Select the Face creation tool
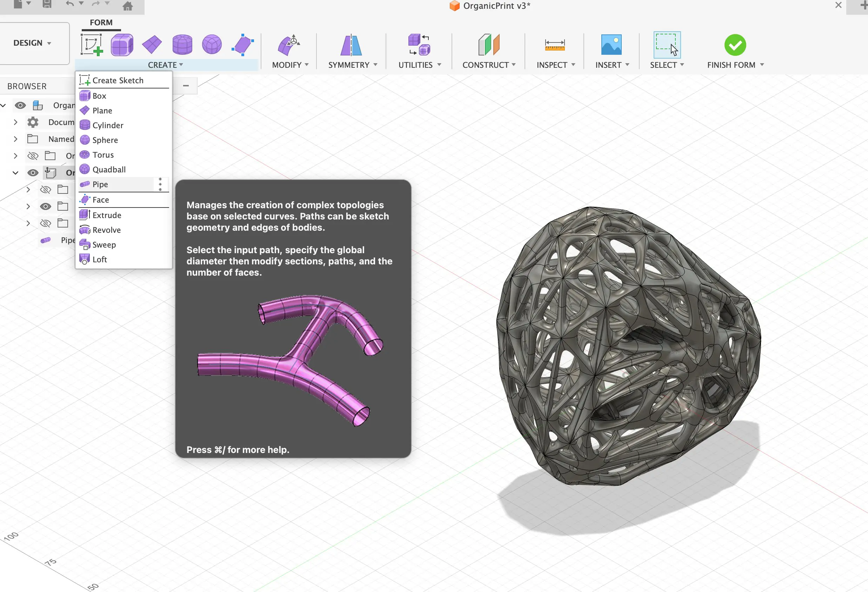The image size is (868, 592). click(x=100, y=199)
